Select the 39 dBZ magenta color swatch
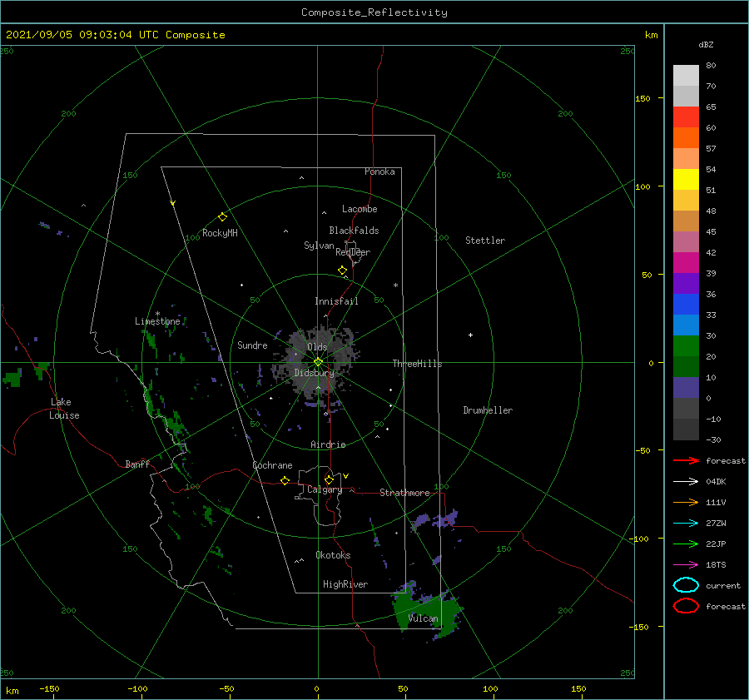Viewport: 749px width, 700px height. [x=686, y=262]
